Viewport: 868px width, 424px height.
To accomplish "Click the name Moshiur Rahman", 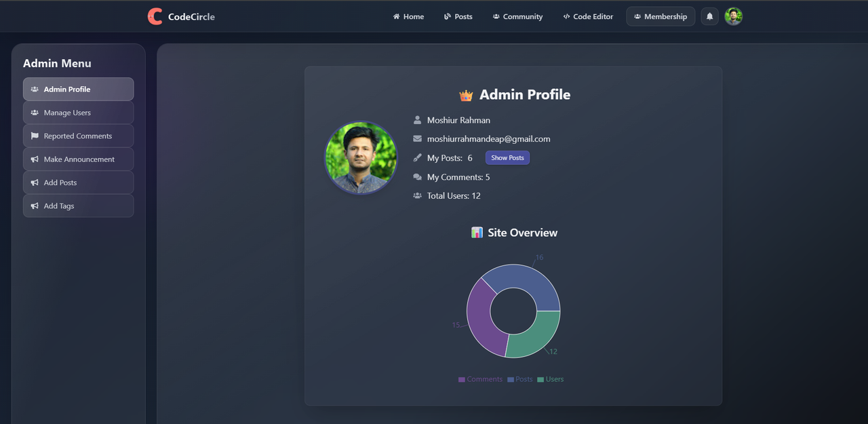I will point(458,120).
